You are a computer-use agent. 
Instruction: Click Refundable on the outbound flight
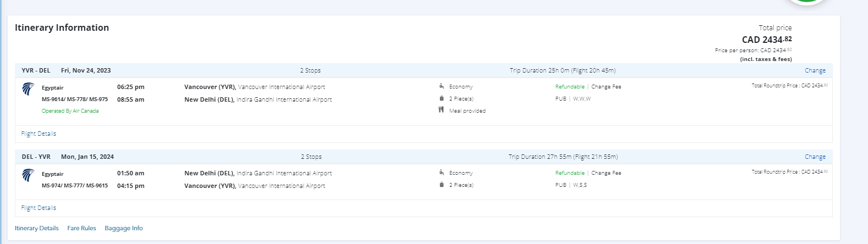pos(570,87)
